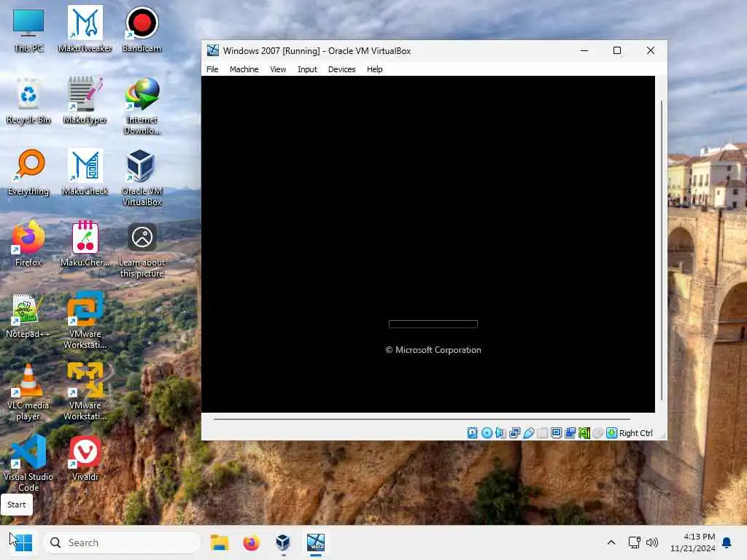Open the Input menu in VirtualBox
This screenshot has width=747, height=560.
[x=307, y=69]
